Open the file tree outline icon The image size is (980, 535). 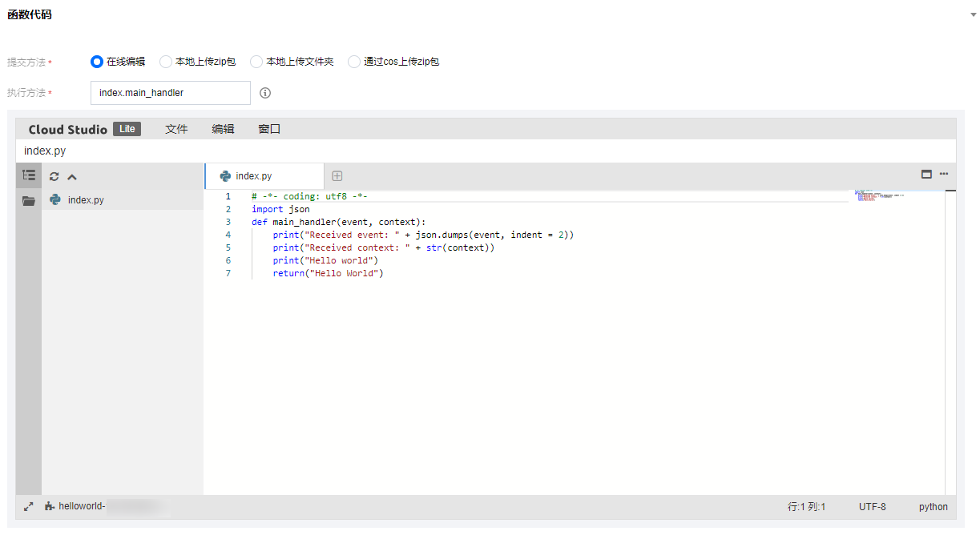[x=29, y=175]
